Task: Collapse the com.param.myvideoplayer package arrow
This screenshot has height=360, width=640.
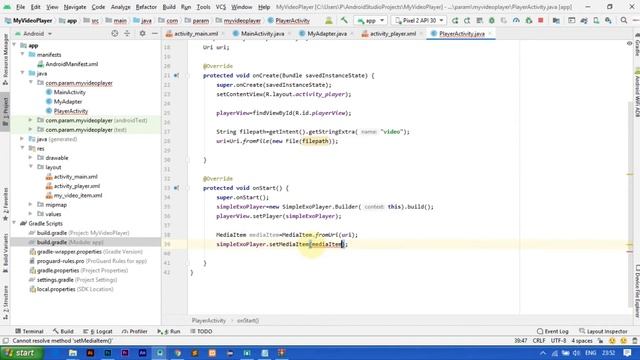Action: click(31, 83)
